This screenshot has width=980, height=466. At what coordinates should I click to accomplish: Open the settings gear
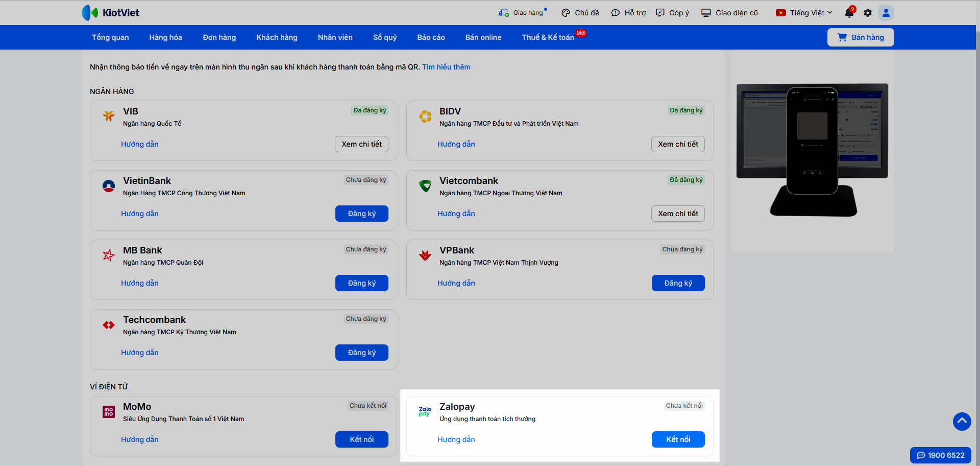pos(868,13)
